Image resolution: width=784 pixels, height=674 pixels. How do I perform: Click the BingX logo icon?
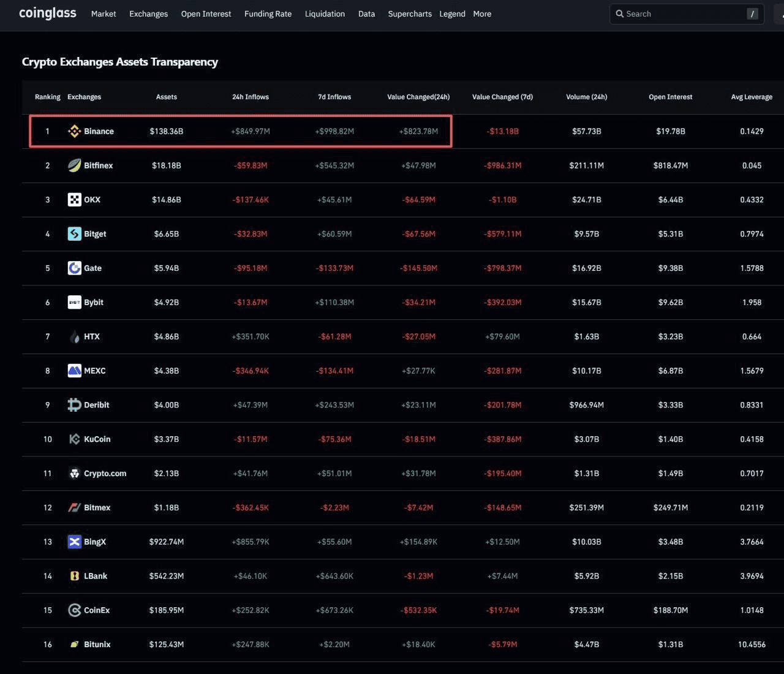pyautogui.click(x=74, y=542)
